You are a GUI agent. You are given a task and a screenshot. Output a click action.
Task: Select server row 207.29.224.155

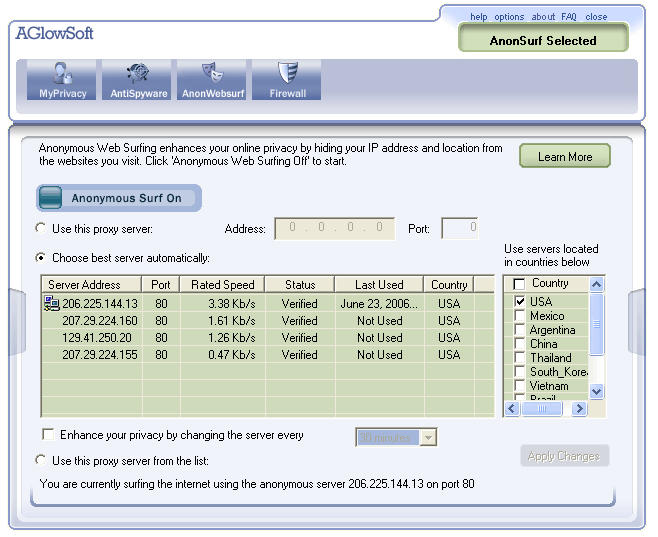(268, 355)
